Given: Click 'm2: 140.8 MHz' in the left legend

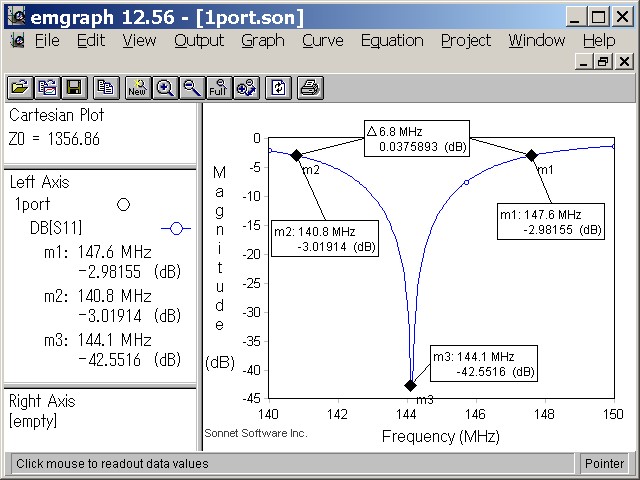Looking at the screenshot, I should 98,296.
